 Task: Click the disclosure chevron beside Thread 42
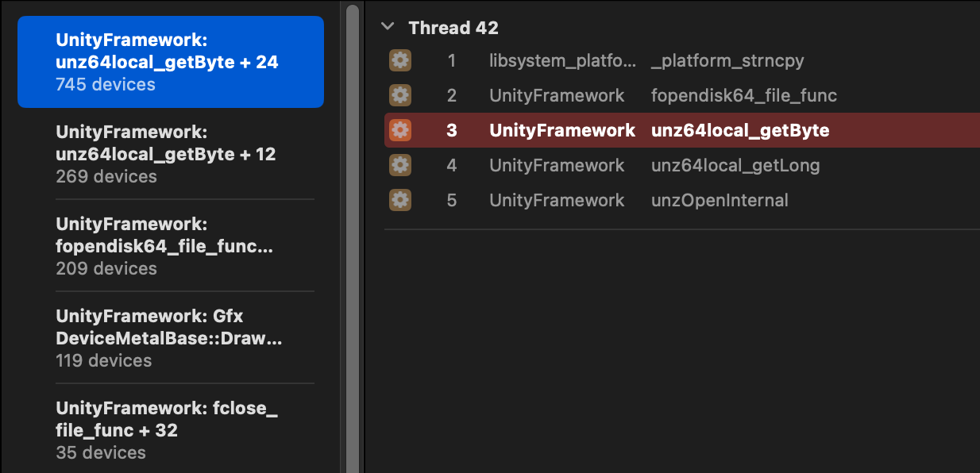click(387, 26)
